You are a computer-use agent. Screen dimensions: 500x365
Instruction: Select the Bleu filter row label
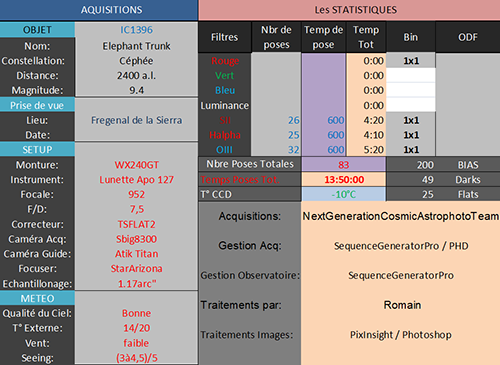[225, 90]
